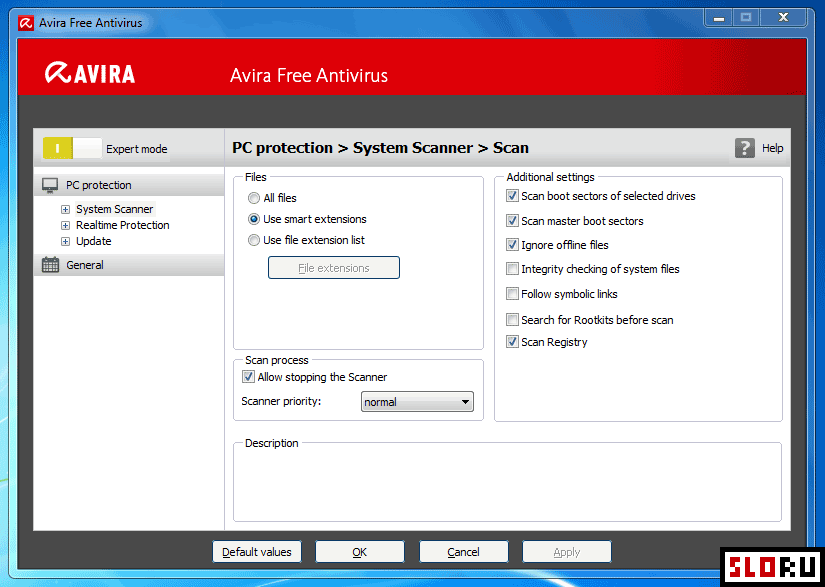The image size is (825, 587).
Task: Uncheck Ignore offline files
Action: 512,245
